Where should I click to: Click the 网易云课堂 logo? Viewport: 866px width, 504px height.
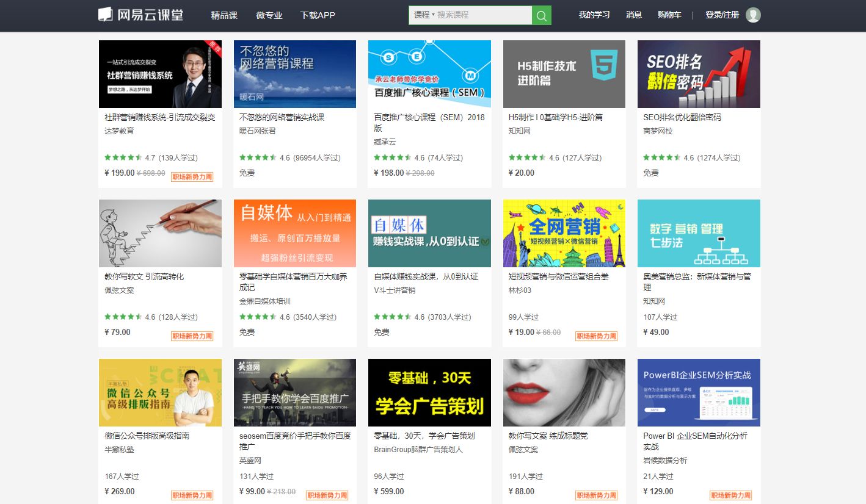click(140, 15)
